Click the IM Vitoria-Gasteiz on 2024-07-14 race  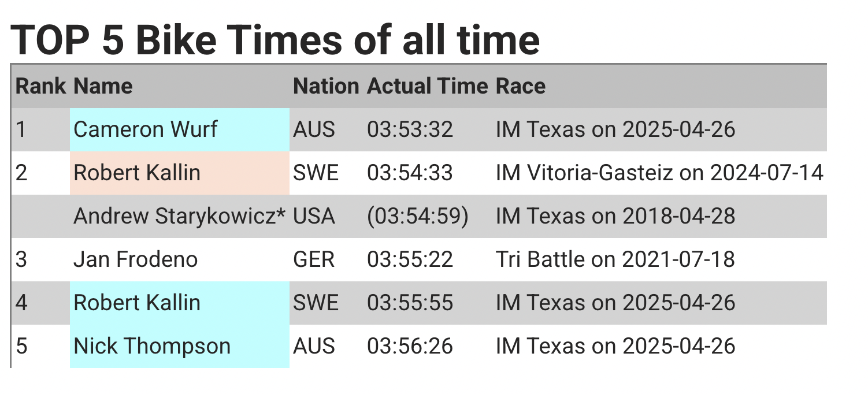659,173
